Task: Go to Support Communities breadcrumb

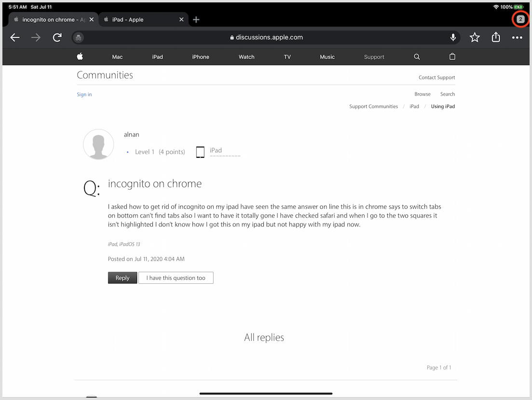Action: point(373,106)
